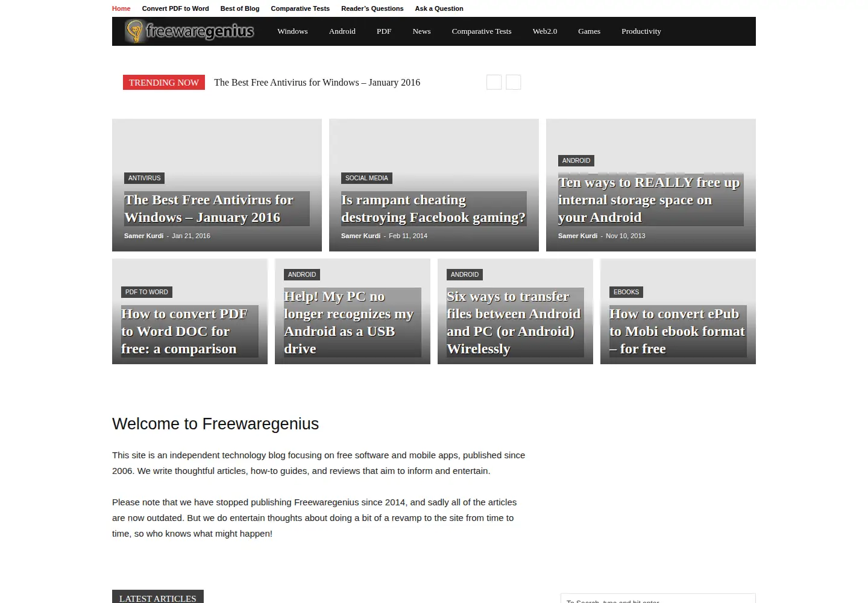
Task: Select PDF category in navbar
Action: pyautogui.click(x=384, y=31)
